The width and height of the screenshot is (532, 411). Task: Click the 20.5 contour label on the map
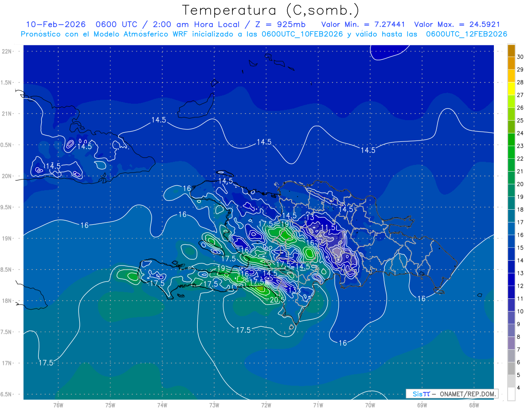coord(277,300)
